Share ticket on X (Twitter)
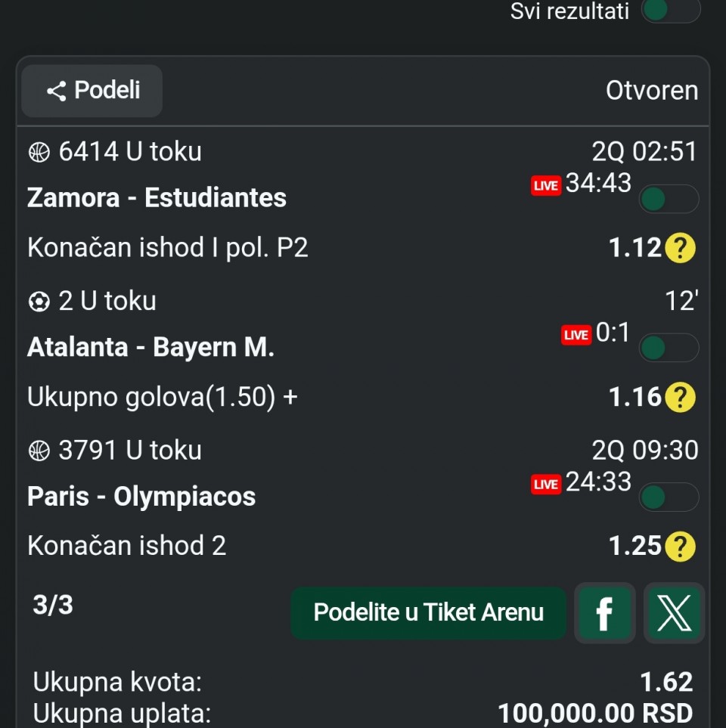 click(674, 612)
